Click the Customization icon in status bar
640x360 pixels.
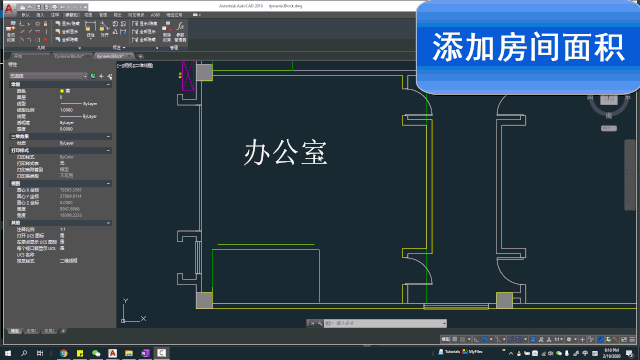pyautogui.click(x=632, y=339)
